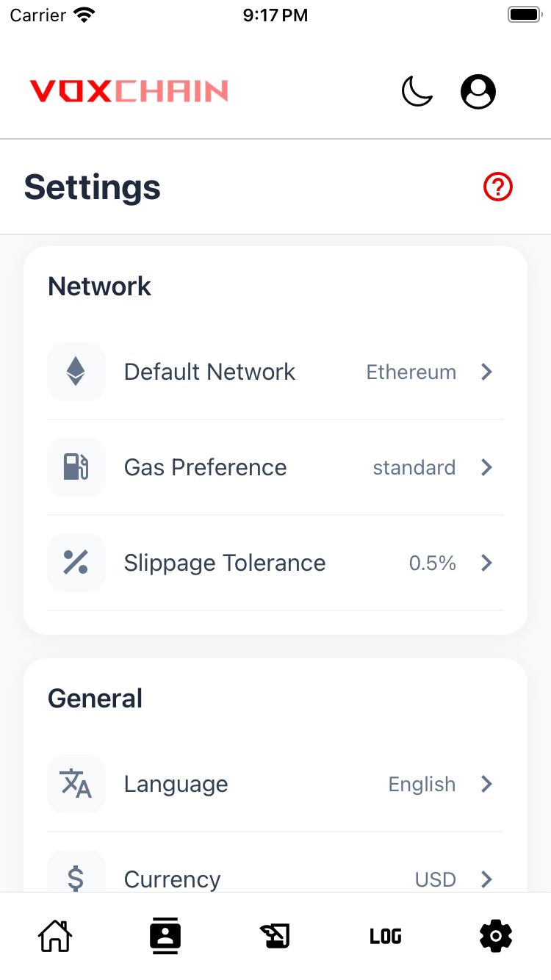Go to the Home tab

[x=55, y=936]
